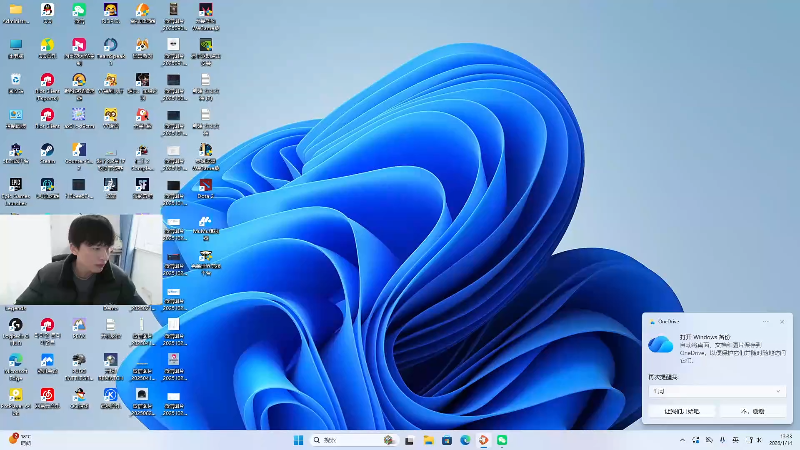This screenshot has height=450, width=800.
Task: Open File Explorer from the taskbar
Action: click(x=428, y=440)
